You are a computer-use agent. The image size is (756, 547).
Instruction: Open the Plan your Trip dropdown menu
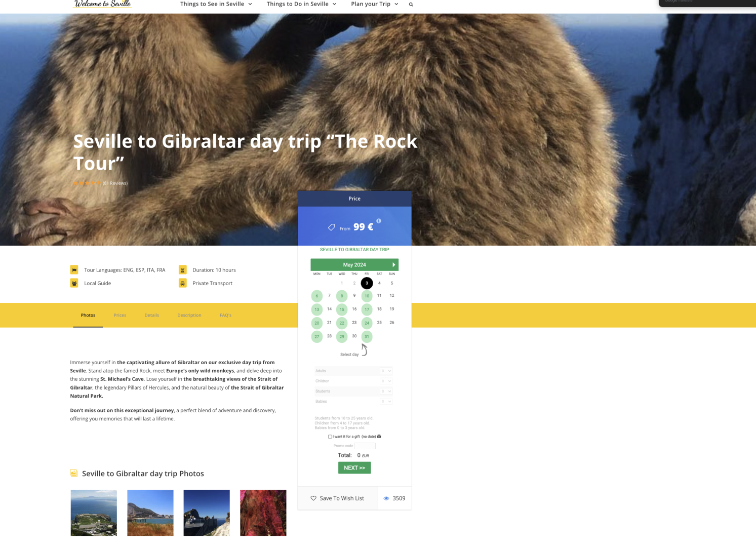[x=375, y=4]
